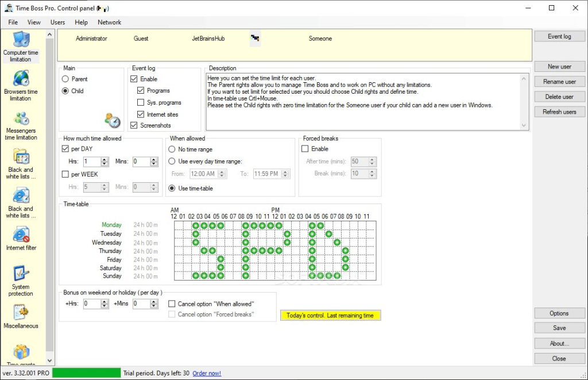Click the Refresh users button
This screenshot has width=588, height=380.
(x=559, y=112)
